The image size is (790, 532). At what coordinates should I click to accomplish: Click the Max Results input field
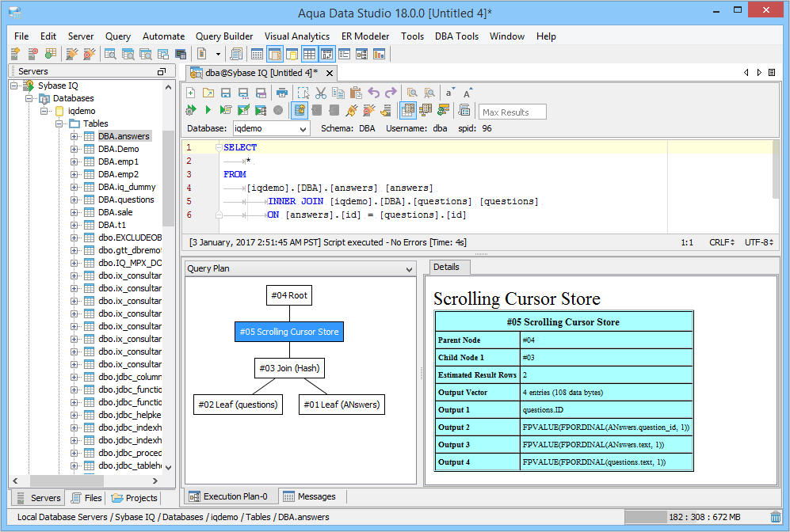coord(513,112)
